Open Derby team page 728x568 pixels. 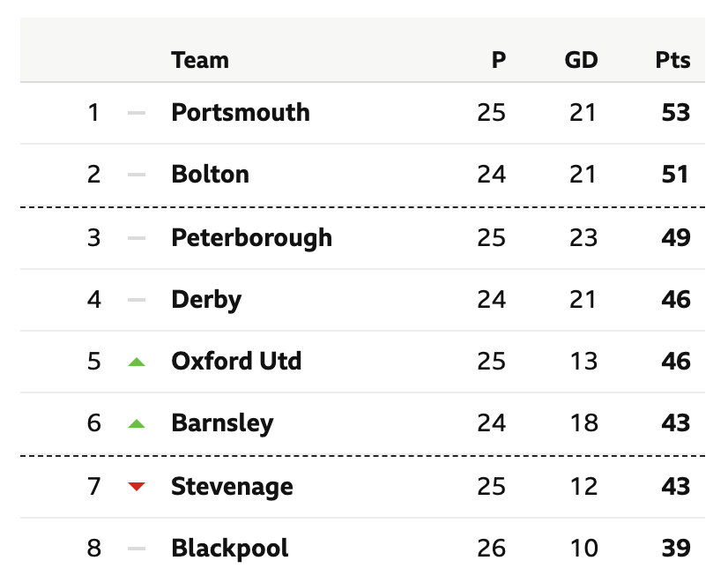pyautogui.click(x=206, y=300)
